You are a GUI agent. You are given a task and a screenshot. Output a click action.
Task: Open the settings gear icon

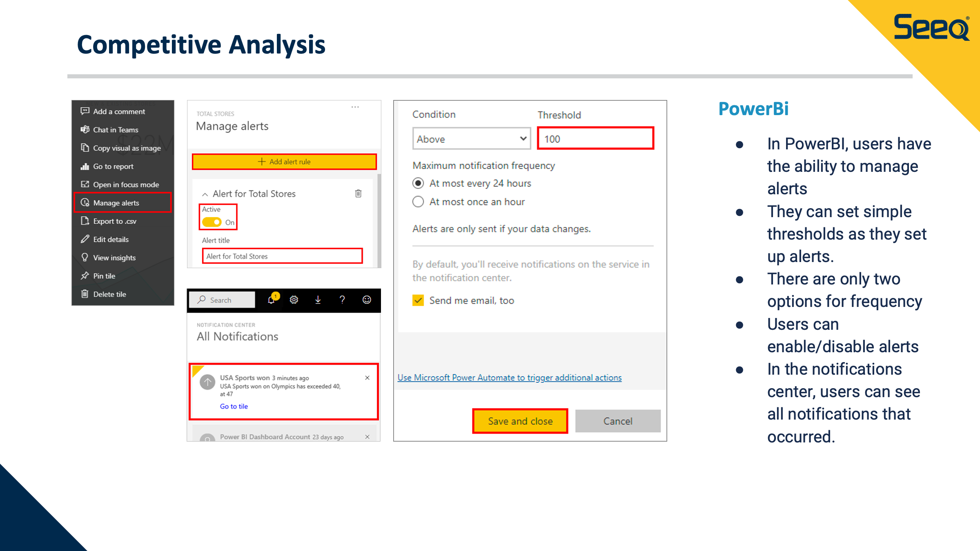click(x=294, y=300)
